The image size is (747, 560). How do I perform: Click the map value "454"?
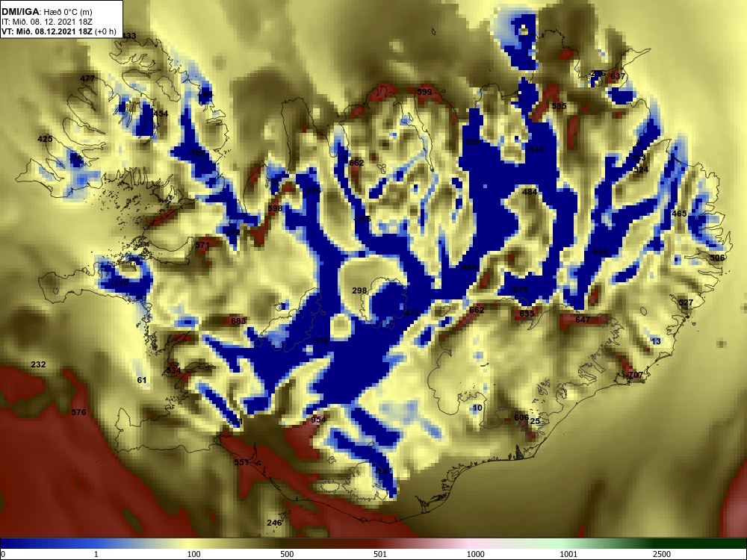(161, 113)
